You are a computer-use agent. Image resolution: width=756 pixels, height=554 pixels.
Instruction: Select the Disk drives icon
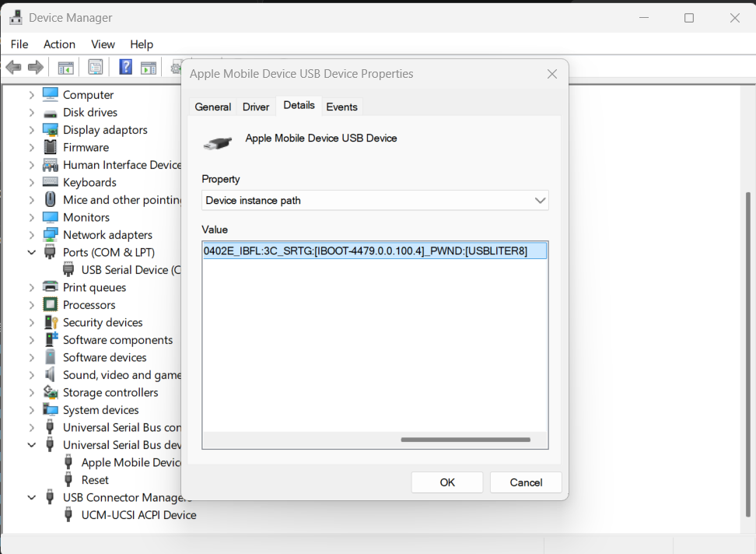(50, 114)
